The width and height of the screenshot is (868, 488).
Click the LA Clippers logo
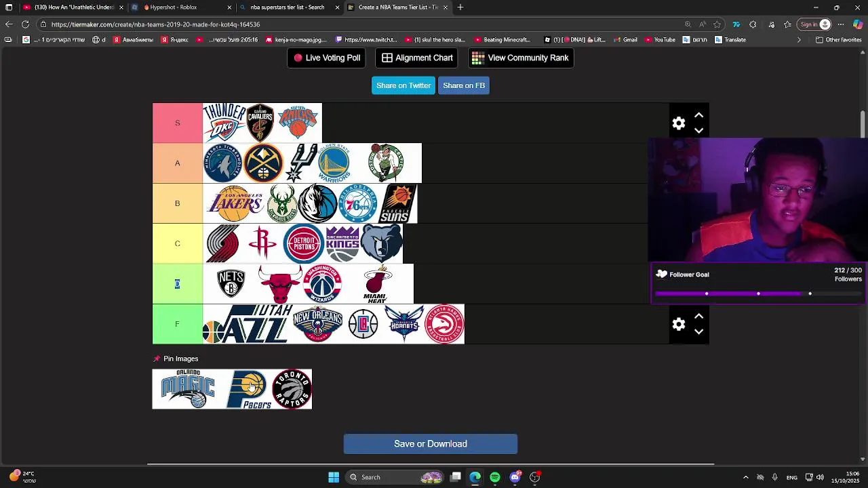tap(363, 324)
